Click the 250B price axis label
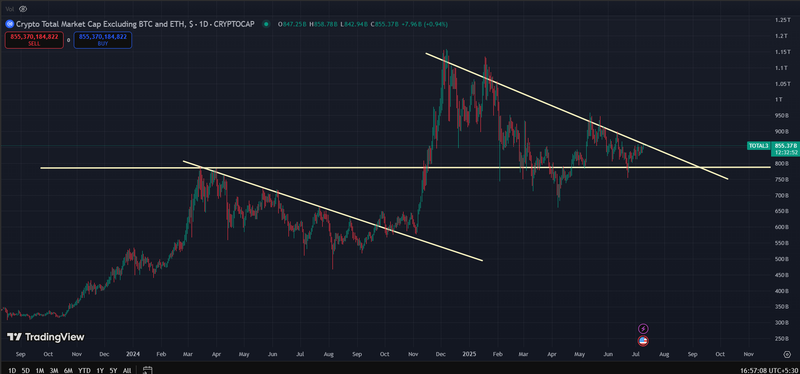 tap(781, 338)
